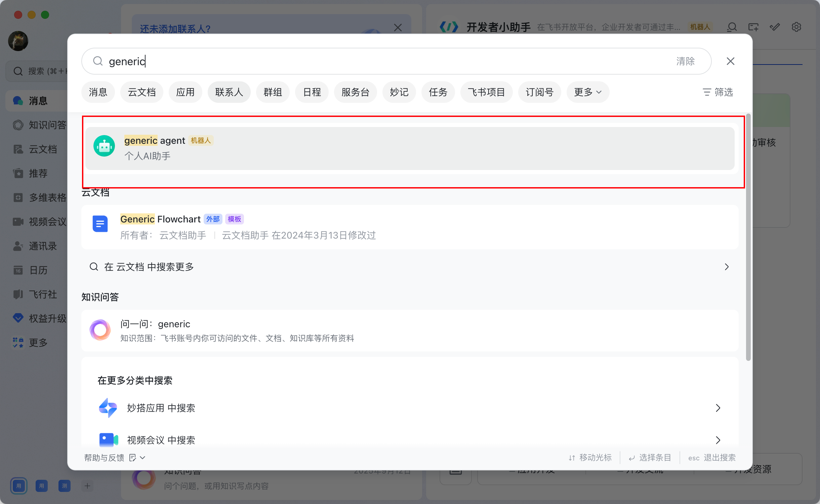This screenshot has width=820, height=504.
Task: Select the 飞书项目 filter tab
Action: pyautogui.click(x=486, y=92)
